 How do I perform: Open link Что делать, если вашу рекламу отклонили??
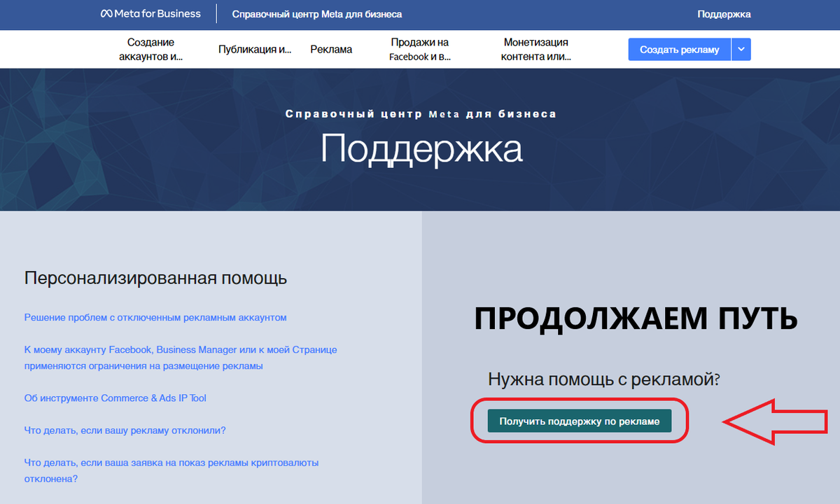coord(125,430)
